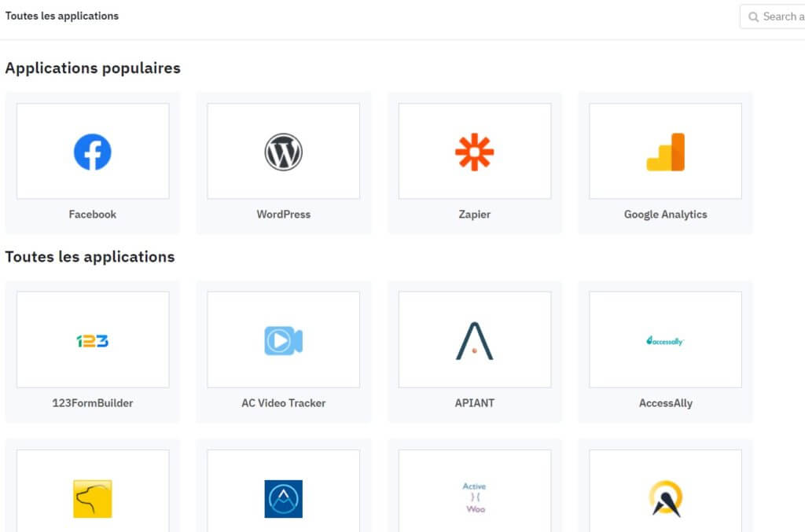Select the WordPress logo icon
This screenshot has height=532, width=805.
[x=283, y=152]
